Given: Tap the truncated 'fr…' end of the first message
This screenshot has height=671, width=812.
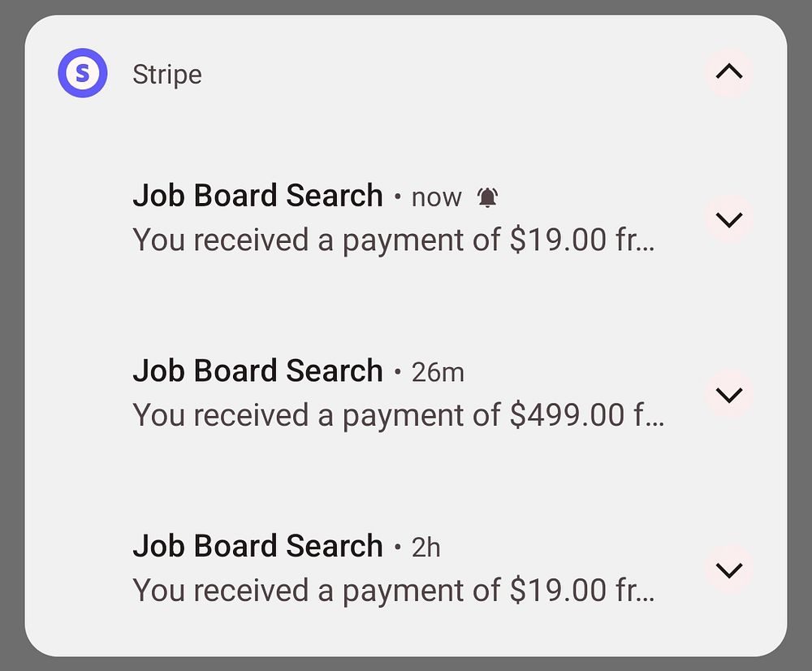Looking at the screenshot, I should coord(634,240).
